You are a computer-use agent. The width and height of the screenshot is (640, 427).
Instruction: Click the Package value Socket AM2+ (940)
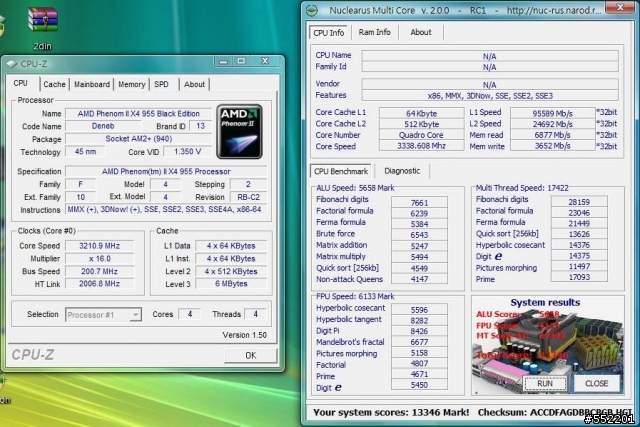139,139
